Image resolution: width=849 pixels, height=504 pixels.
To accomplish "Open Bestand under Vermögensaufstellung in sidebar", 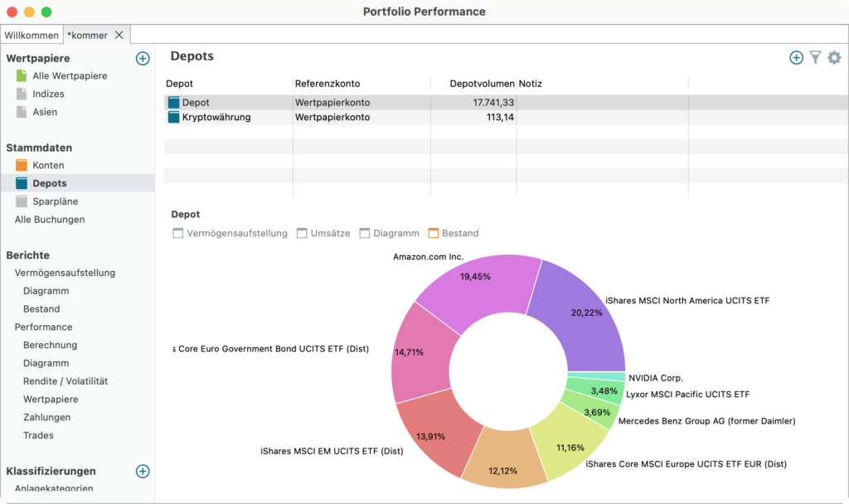I will (41, 308).
